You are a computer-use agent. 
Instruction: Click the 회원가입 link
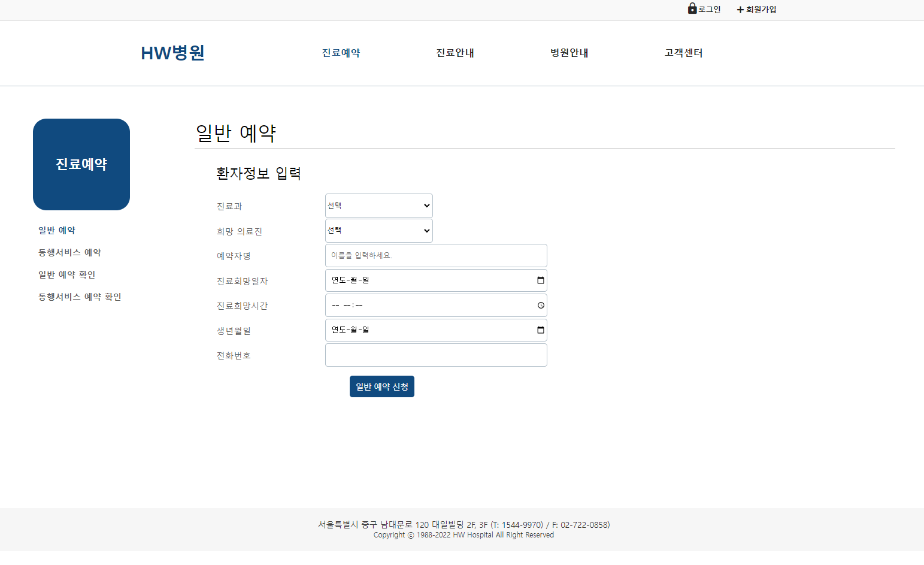[x=759, y=9]
